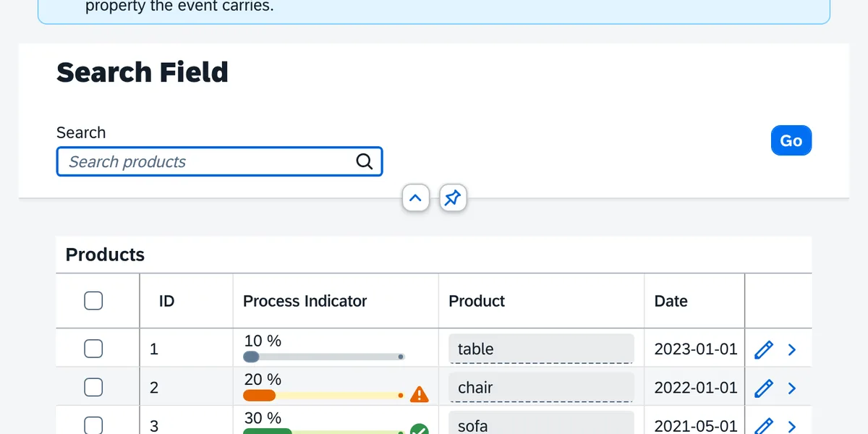Screen dimensions: 868x434
Task: Click the green success icon next to 30 %
Action: tap(419, 430)
